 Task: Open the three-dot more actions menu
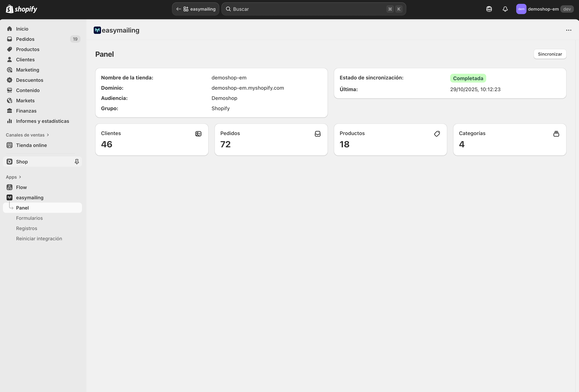pos(569,30)
